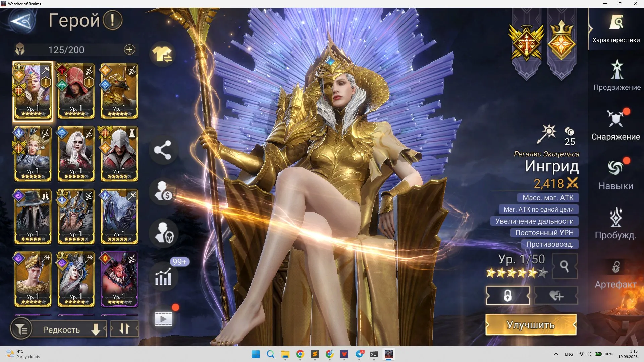Image resolution: width=644 pixels, height=362 pixels.
Task: Play the hero video clip icon
Action: point(163,318)
